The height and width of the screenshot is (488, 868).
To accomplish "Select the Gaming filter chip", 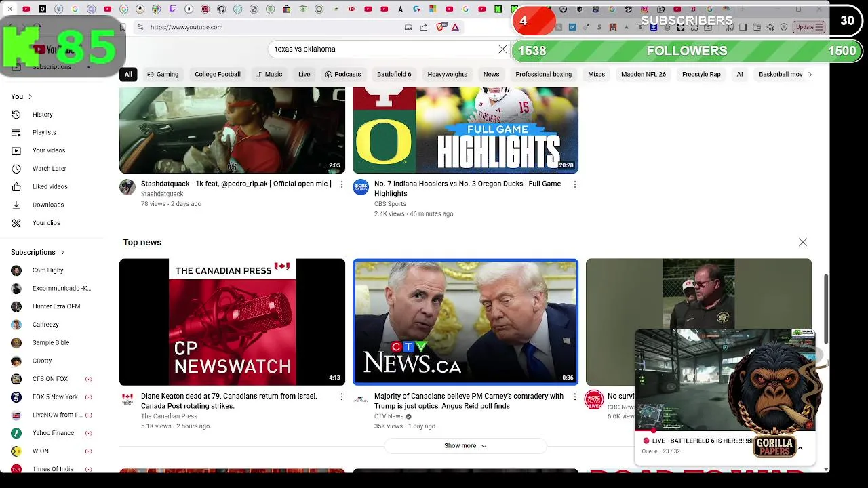I will coord(163,74).
